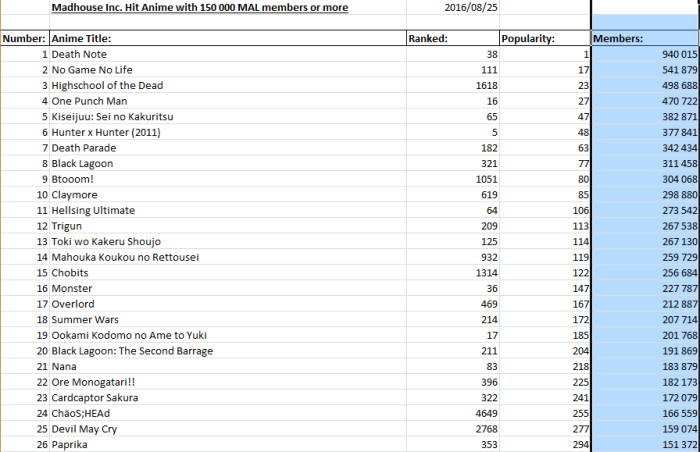Click ranked value 932
This screenshot has height=452, width=700.
[453, 257]
